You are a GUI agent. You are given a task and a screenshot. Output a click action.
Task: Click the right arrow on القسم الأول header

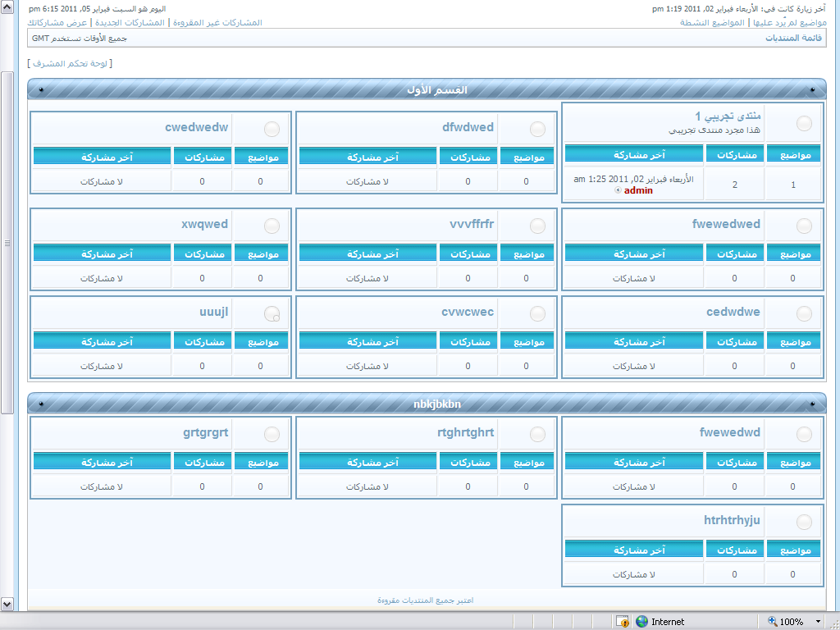[812, 90]
